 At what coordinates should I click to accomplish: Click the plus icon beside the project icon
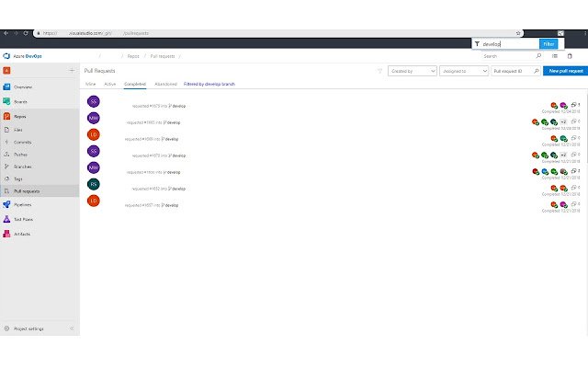[x=72, y=70]
